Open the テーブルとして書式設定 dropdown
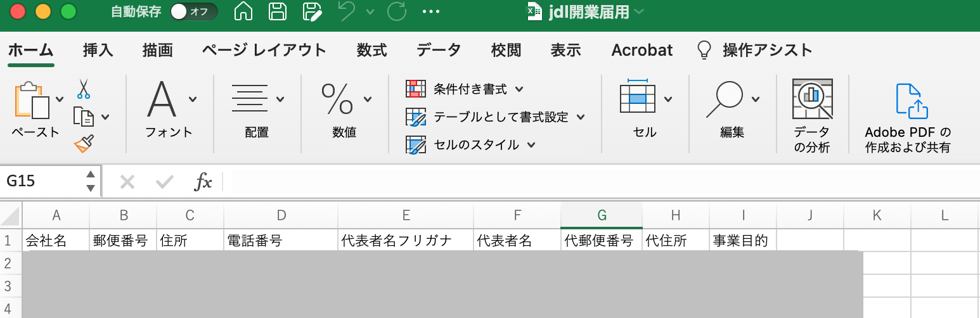The height and width of the screenshot is (318, 980). click(495, 117)
